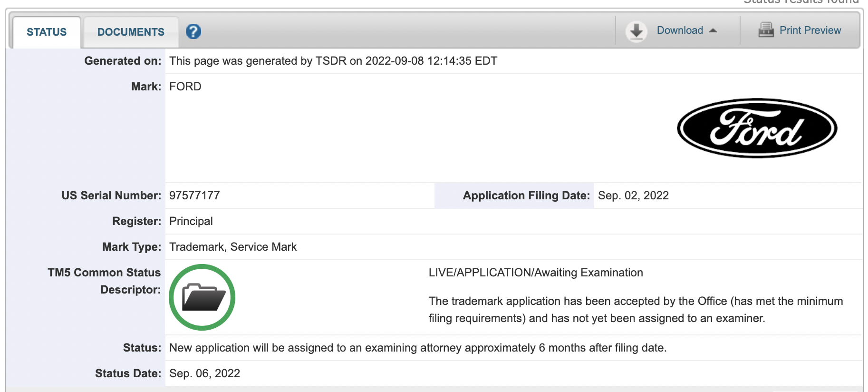Click the blue question mark help icon

click(193, 31)
